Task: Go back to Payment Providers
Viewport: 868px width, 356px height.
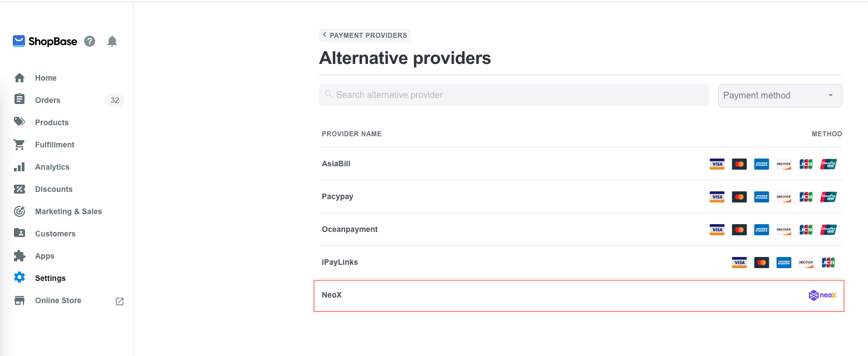Action: pyautogui.click(x=365, y=36)
